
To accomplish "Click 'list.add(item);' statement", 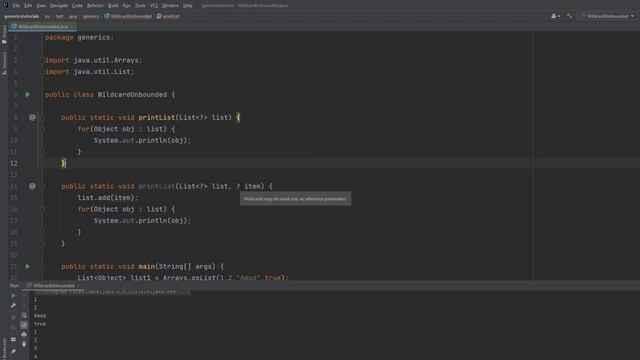I will point(108,198).
